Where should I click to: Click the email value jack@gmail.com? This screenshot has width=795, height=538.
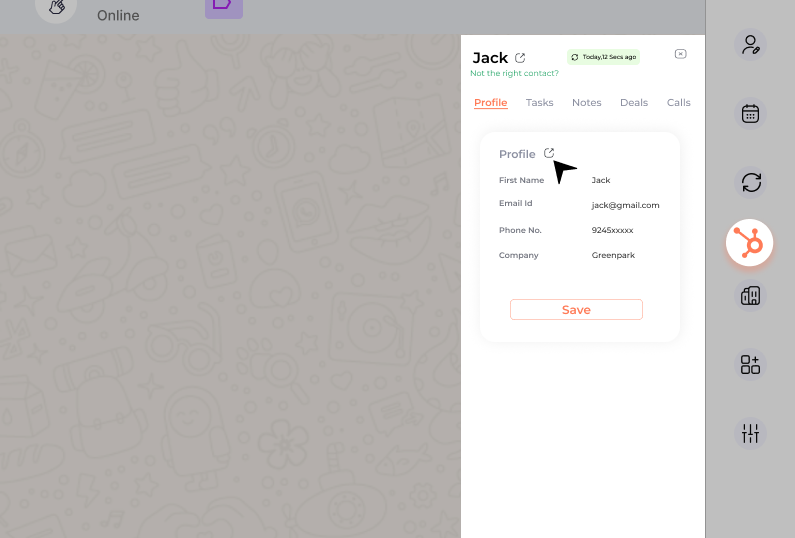coord(625,205)
